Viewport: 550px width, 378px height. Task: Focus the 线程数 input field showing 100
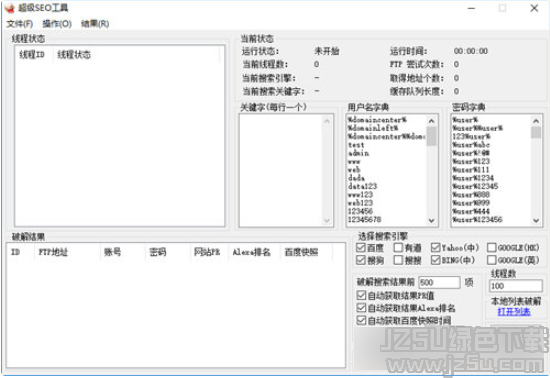[516, 286]
